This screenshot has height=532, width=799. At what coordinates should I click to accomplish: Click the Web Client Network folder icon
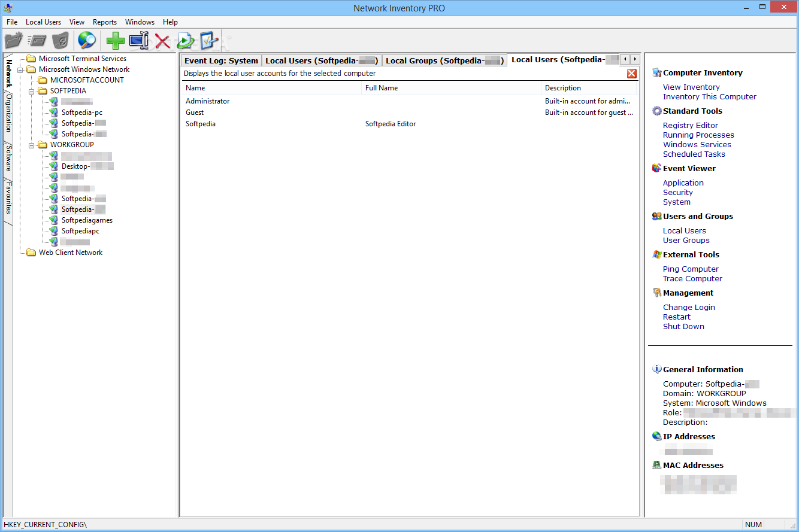pyautogui.click(x=31, y=253)
